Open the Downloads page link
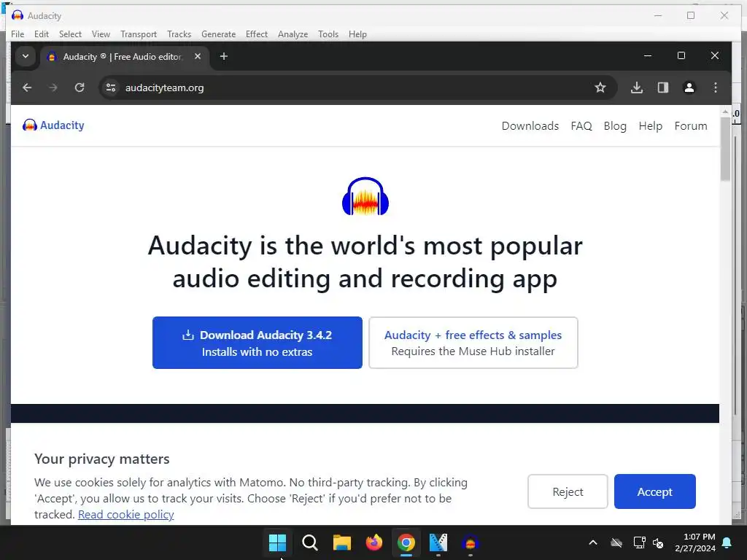 (530, 126)
